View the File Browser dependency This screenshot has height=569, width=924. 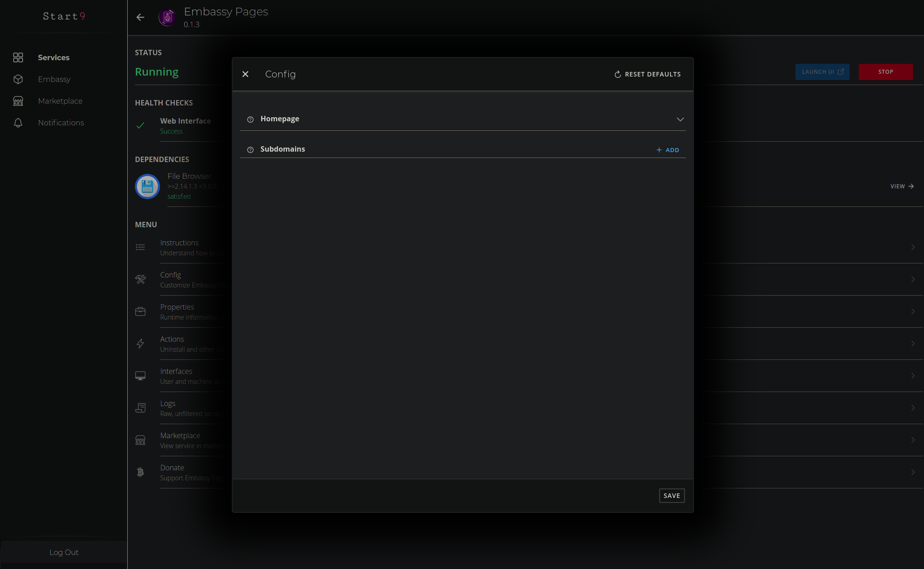[902, 186]
